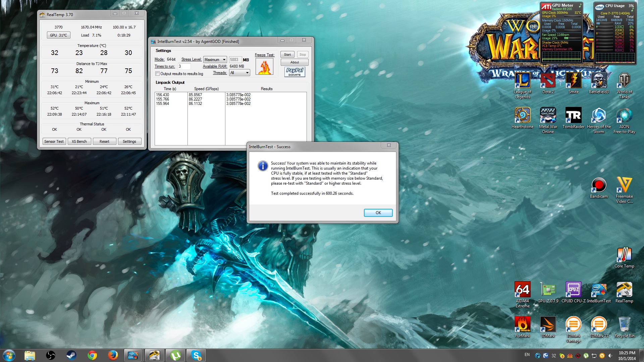Click the Freeze Test flame icon
The height and width of the screenshot is (362, 644).
pyautogui.click(x=264, y=67)
